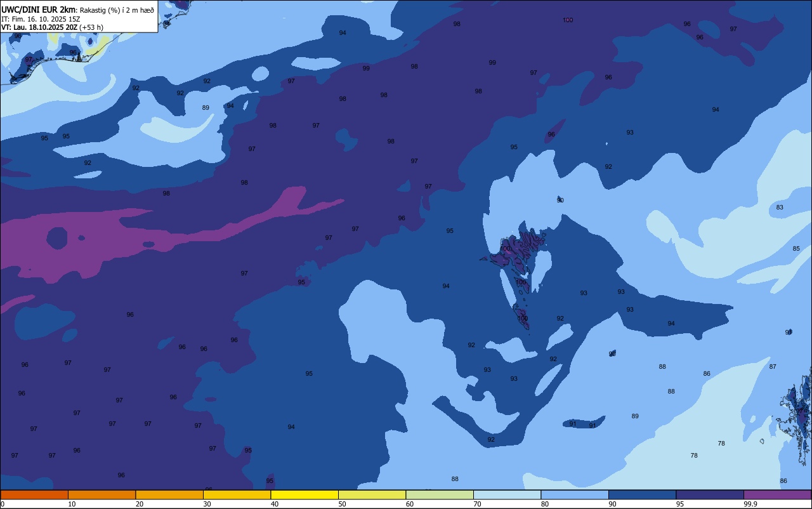812x509 pixels.
Task: Click the humidity value 87 on the map
Action: (x=773, y=367)
